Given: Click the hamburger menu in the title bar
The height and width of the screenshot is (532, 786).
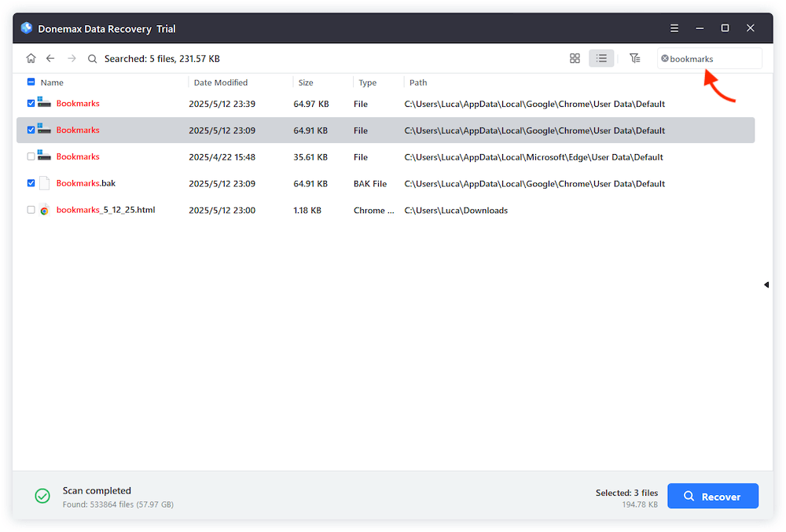Looking at the screenshot, I should [674, 28].
